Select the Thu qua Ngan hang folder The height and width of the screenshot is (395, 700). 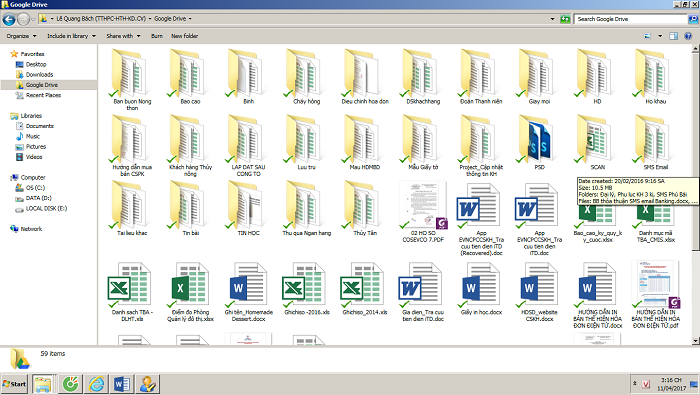306,208
